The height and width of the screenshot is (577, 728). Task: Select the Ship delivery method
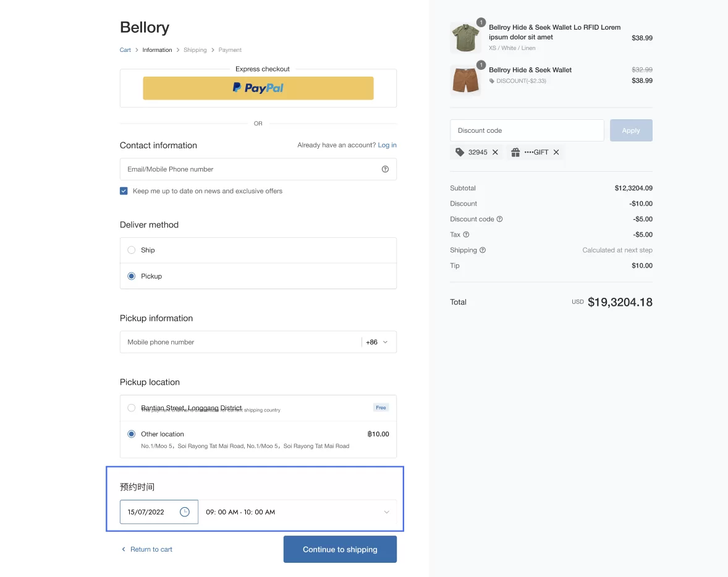[x=132, y=250]
